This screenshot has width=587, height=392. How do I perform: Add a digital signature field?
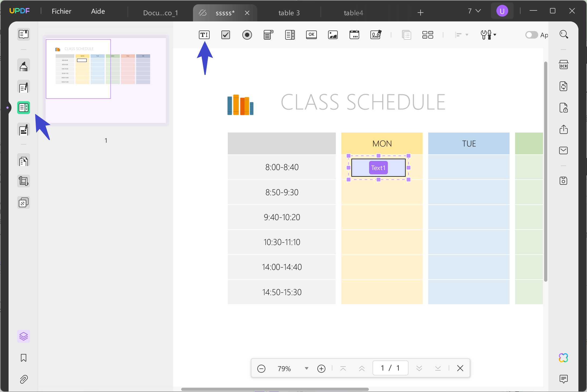coord(375,35)
